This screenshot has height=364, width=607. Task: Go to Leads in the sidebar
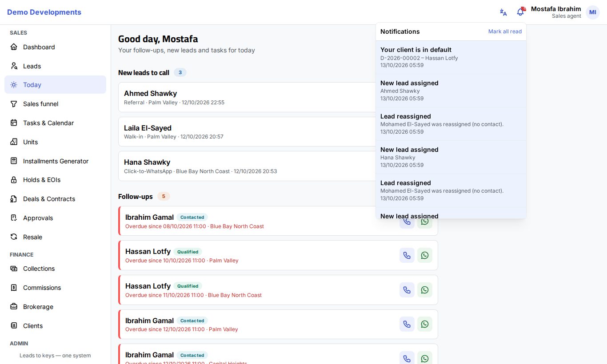[55, 66]
